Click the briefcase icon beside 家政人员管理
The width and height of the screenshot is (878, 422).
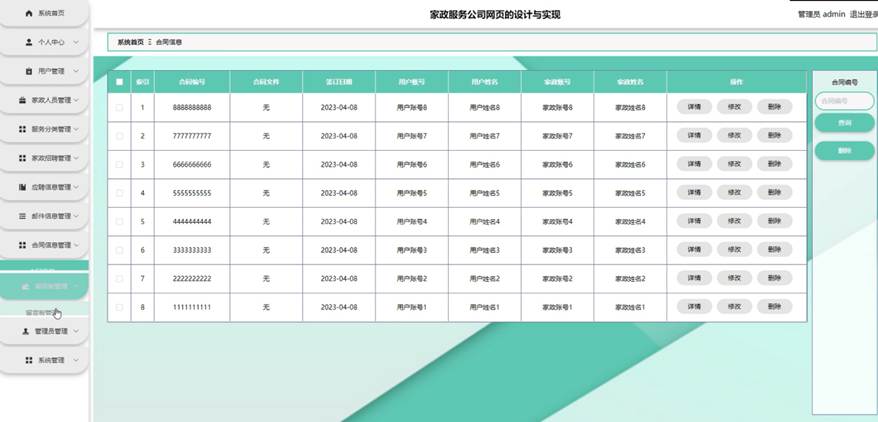click(x=22, y=100)
